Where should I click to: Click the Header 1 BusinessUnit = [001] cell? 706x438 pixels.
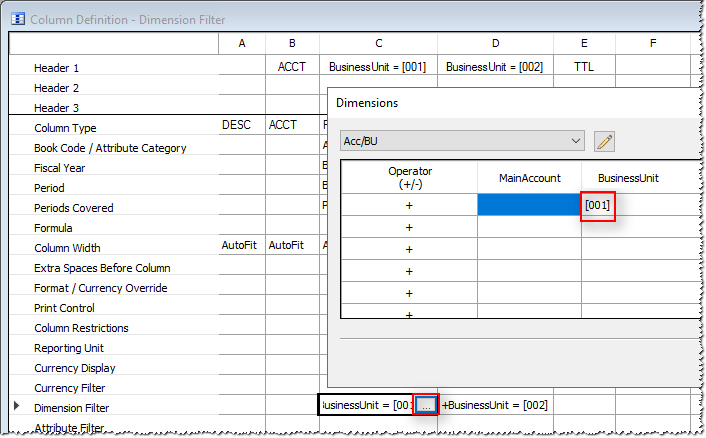coord(378,67)
